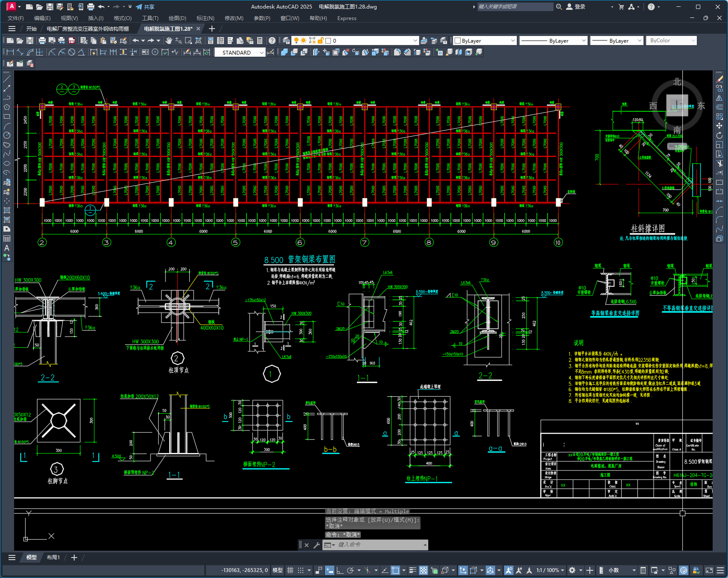
Task: Open the Layer Properties Manager icon
Action: (x=286, y=41)
